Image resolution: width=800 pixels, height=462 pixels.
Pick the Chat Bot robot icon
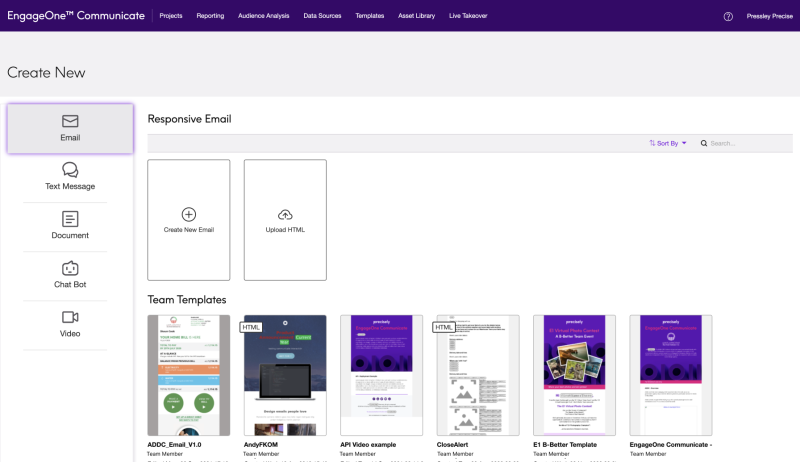point(70,268)
